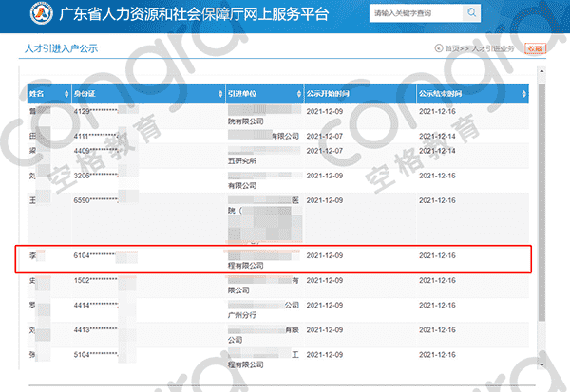The width and height of the screenshot is (570, 392).
Task: Click the scrollbar up arrow
Action: 541,71
